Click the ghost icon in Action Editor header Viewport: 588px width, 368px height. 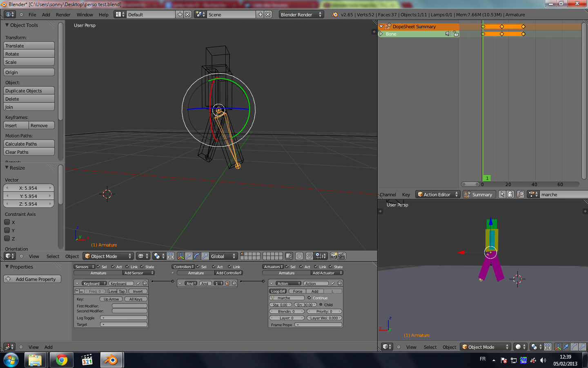[510, 195]
